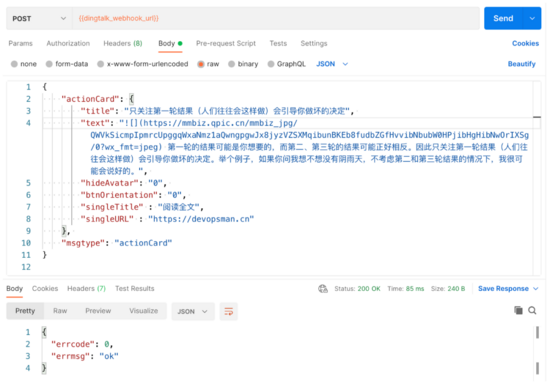Open the response JSON format dropdown
This screenshot has width=550, height=384.
193,311
